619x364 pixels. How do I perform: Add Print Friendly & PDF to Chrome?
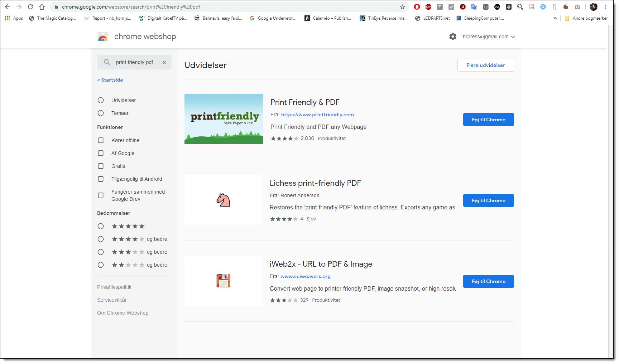(x=488, y=120)
